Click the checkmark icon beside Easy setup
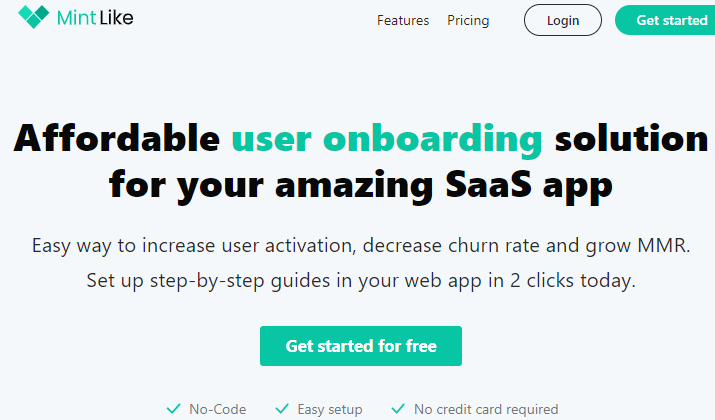 pyautogui.click(x=281, y=409)
